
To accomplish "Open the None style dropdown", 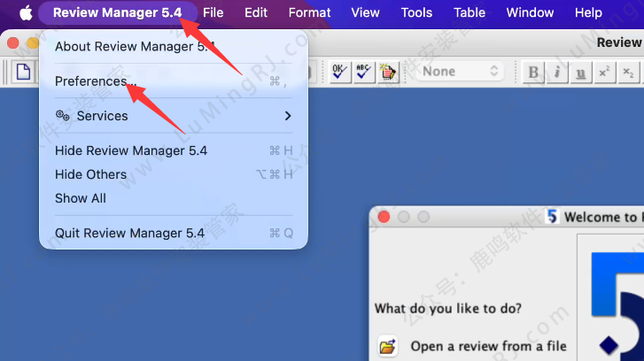I will point(461,72).
